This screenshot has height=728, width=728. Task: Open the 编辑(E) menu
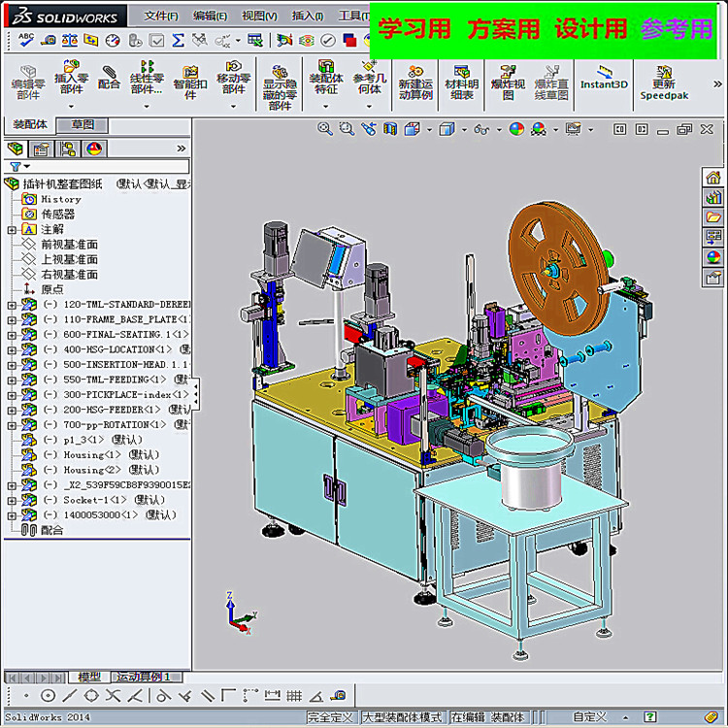click(x=210, y=16)
